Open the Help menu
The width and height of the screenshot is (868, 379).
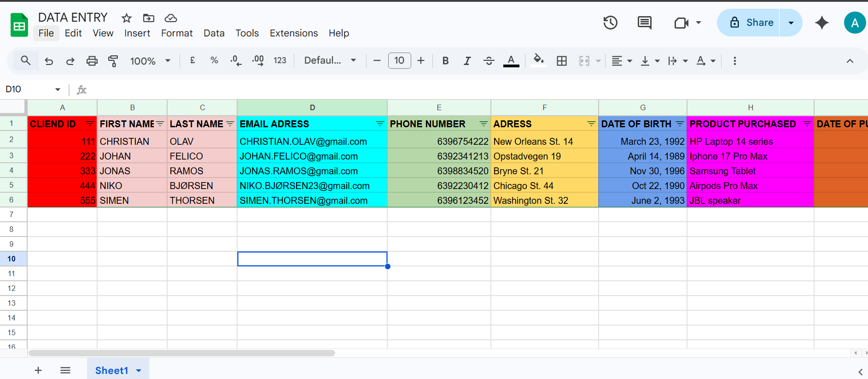pyautogui.click(x=339, y=33)
